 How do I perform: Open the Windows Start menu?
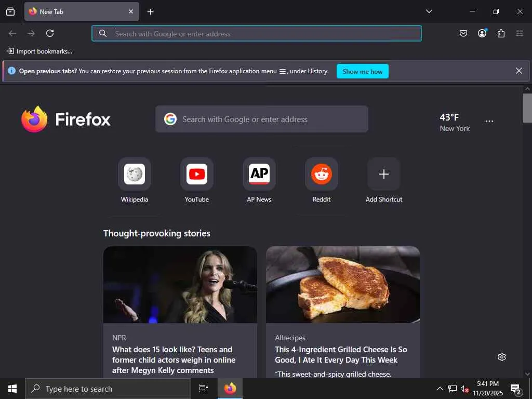tap(12, 389)
